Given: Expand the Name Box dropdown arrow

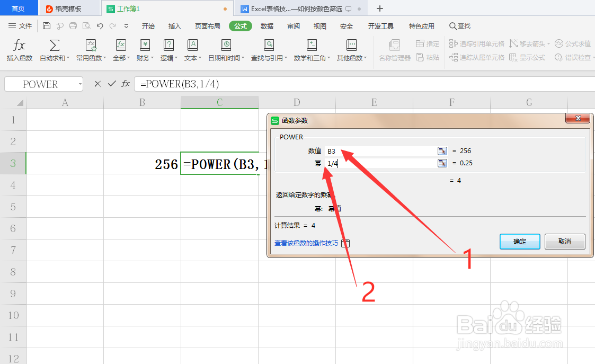Looking at the screenshot, I should pos(80,84).
